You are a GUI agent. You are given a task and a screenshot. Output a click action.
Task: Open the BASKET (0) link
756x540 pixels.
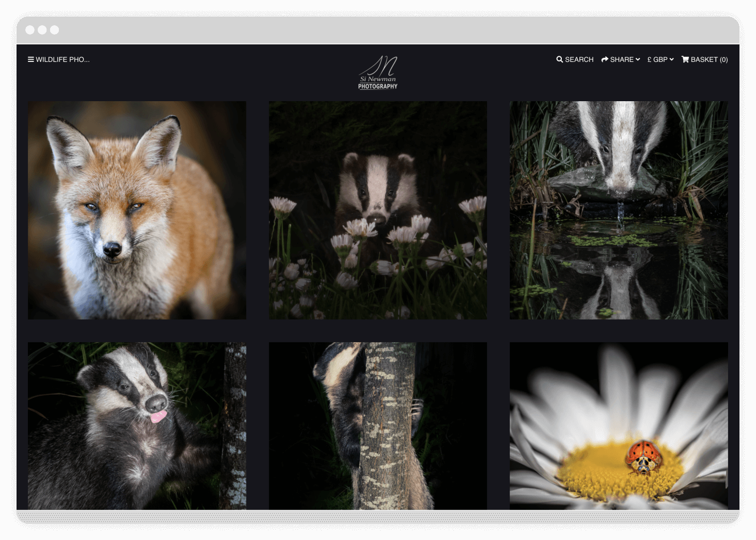(x=709, y=59)
